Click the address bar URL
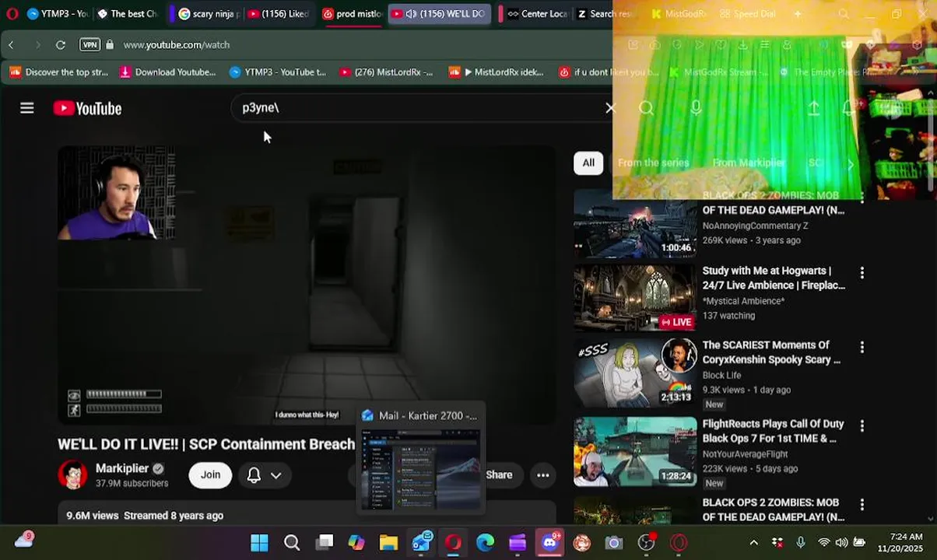This screenshot has height=560, width=937. [x=177, y=45]
